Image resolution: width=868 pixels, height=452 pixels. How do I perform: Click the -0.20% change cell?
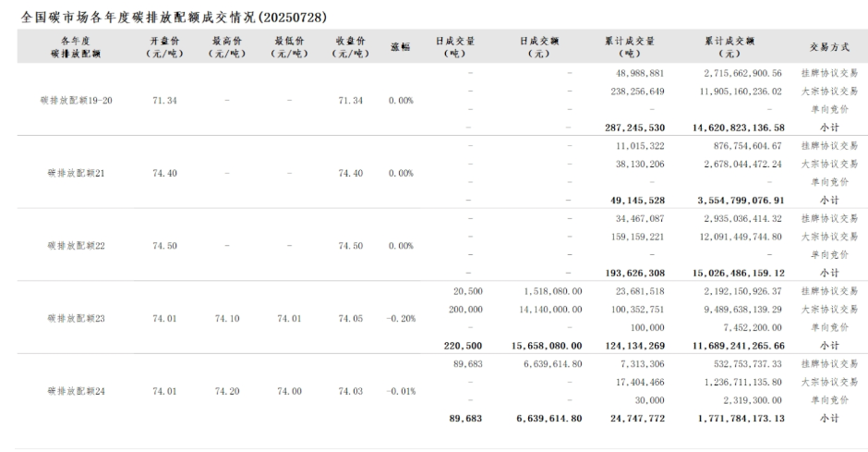(401, 318)
